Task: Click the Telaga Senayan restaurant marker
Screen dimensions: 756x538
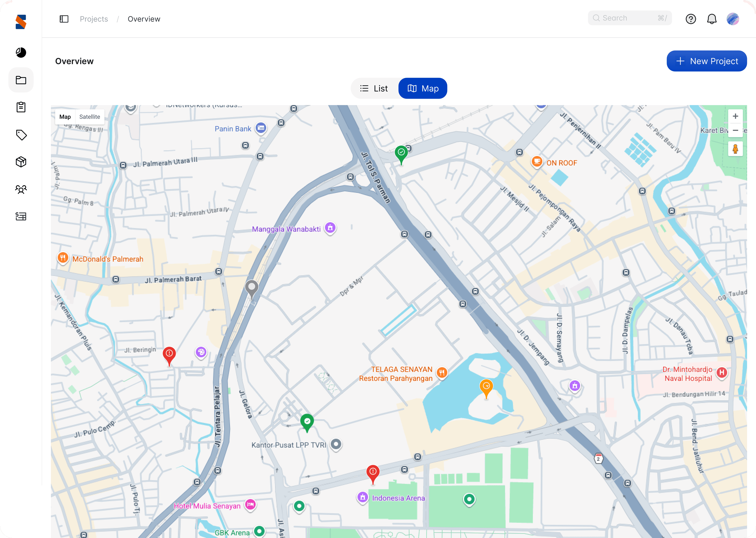Action: (x=442, y=373)
